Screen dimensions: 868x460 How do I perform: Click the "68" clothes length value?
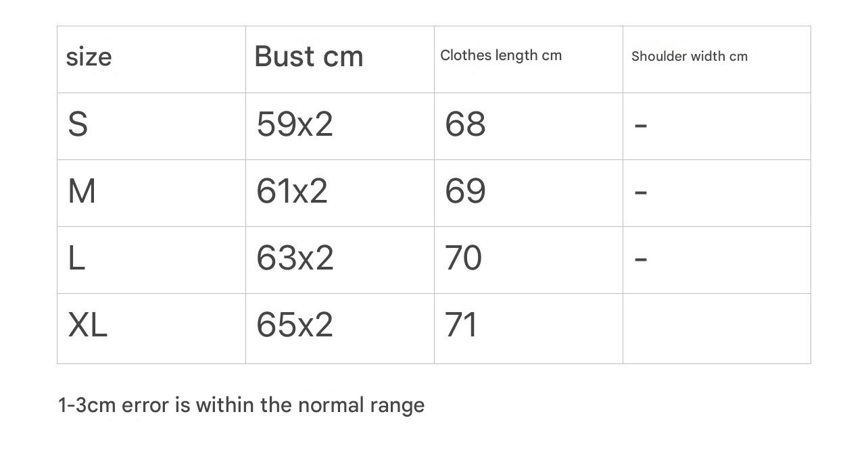(x=465, y=125)
